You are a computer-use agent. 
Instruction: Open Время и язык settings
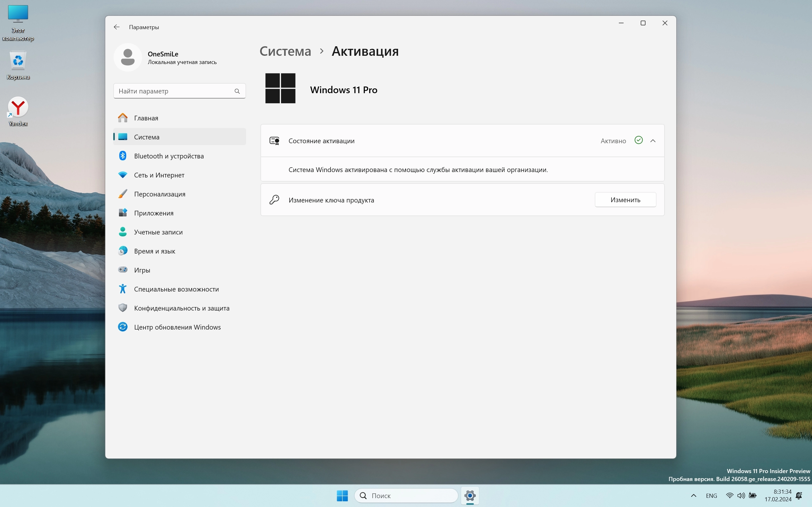click(x=154, y=251)
